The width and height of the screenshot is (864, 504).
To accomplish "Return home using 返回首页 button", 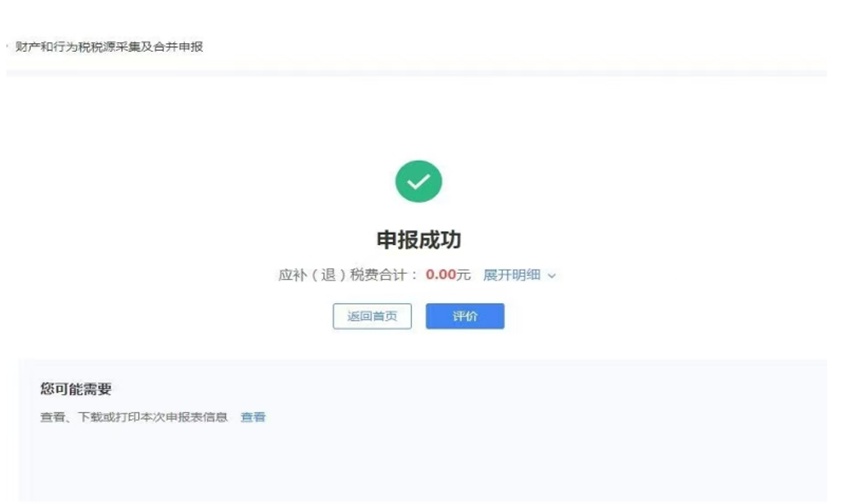I will click(x=372, y=316).
